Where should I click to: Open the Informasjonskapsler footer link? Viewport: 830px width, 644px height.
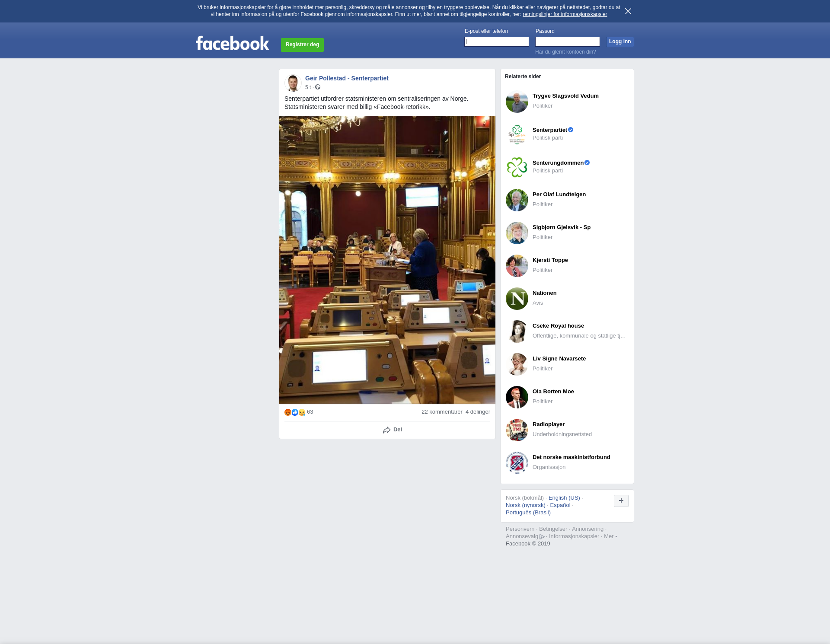point(574,536)
